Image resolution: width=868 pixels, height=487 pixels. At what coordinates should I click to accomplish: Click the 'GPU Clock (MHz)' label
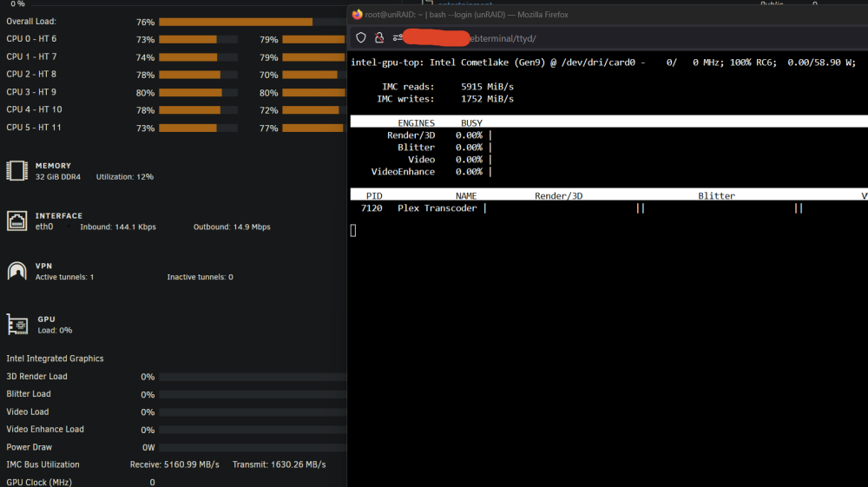pyautogui.click(x=39, y=482)
